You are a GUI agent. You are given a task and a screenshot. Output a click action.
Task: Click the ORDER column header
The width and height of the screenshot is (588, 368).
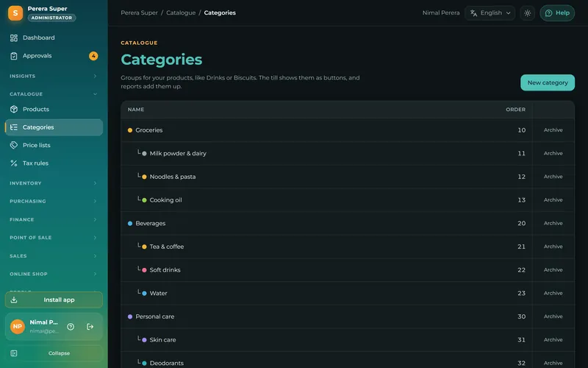516,110
